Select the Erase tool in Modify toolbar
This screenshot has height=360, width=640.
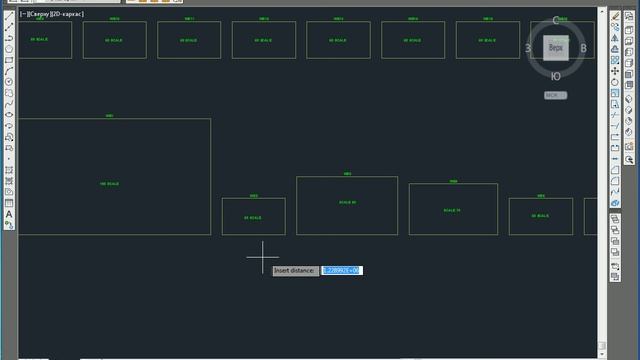[615, 16]
